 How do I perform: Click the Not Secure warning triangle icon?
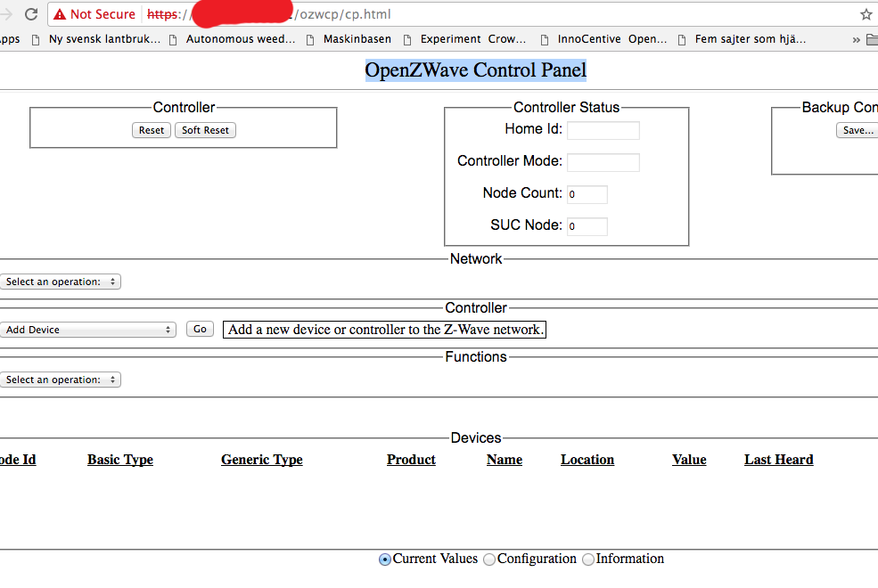(x=60, y=14)
